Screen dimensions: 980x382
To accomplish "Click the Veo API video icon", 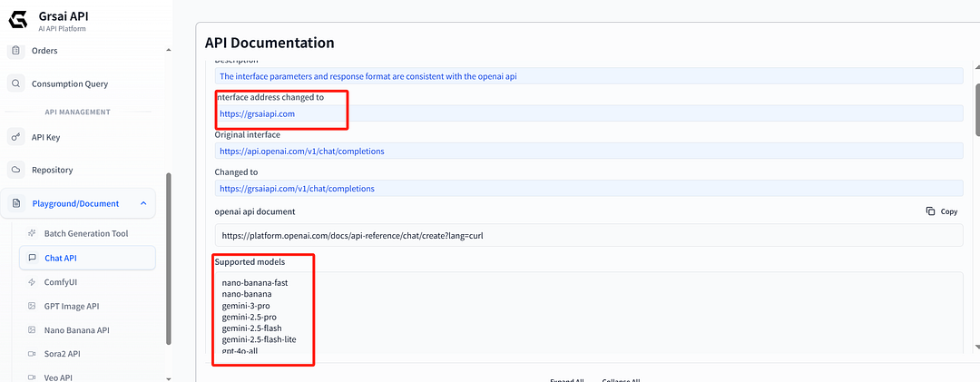I will pos(32,377).
